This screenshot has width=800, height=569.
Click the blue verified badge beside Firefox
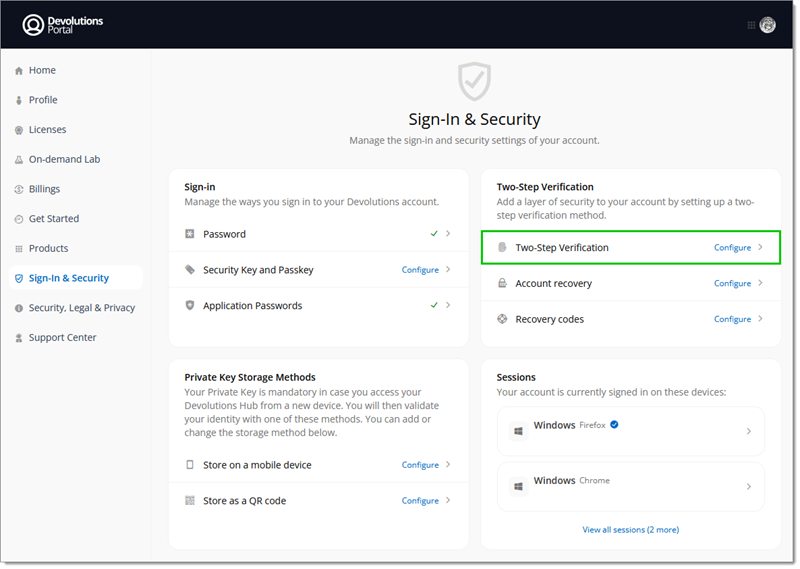614,425
